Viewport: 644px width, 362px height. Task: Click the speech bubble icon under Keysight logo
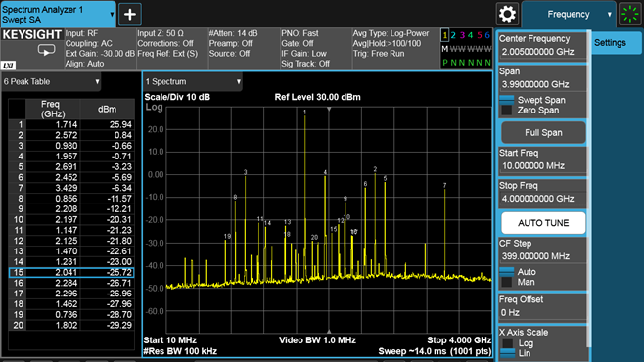point(46,51)
